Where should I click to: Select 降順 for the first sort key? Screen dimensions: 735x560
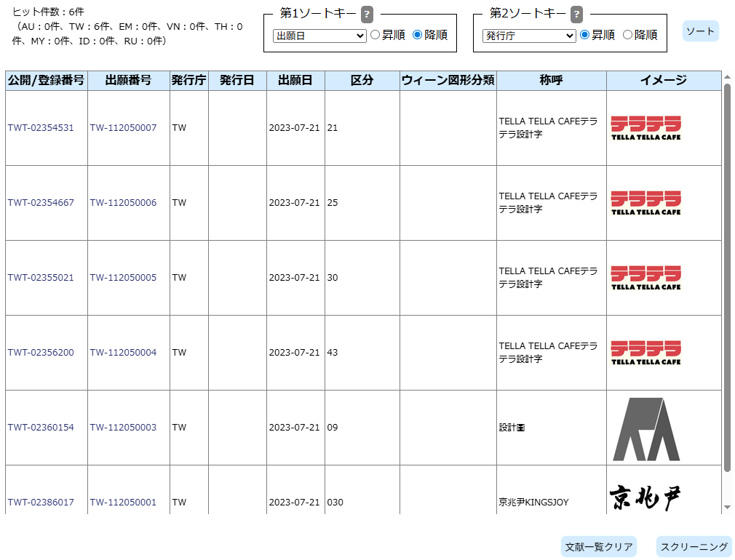point(418,35)
